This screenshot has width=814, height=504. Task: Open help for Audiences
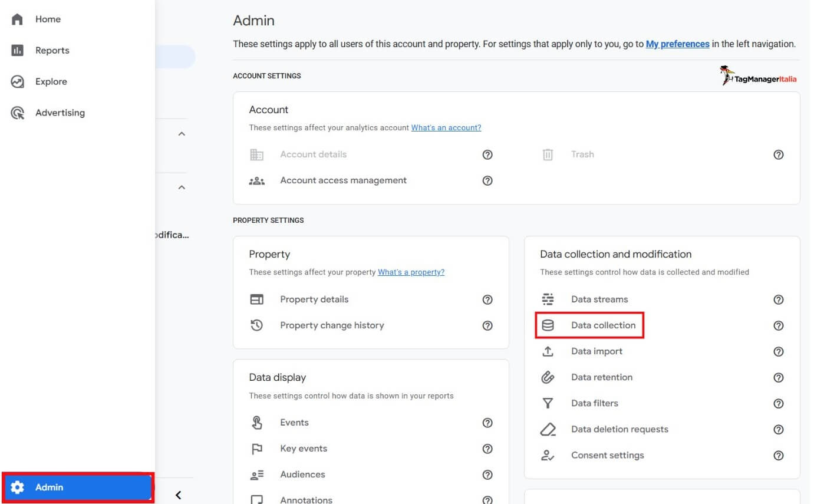[487, 475]
